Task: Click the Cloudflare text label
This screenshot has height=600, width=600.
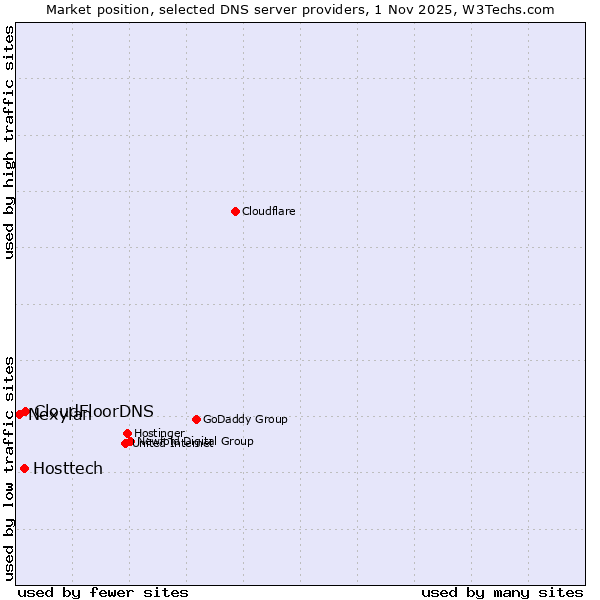Action: (268, 211)
